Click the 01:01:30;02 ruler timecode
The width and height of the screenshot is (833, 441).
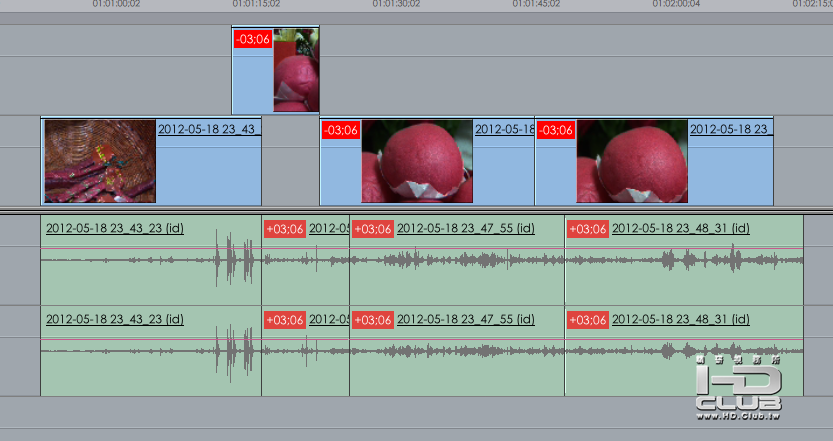pyautogui.click(x=396, y=4)
